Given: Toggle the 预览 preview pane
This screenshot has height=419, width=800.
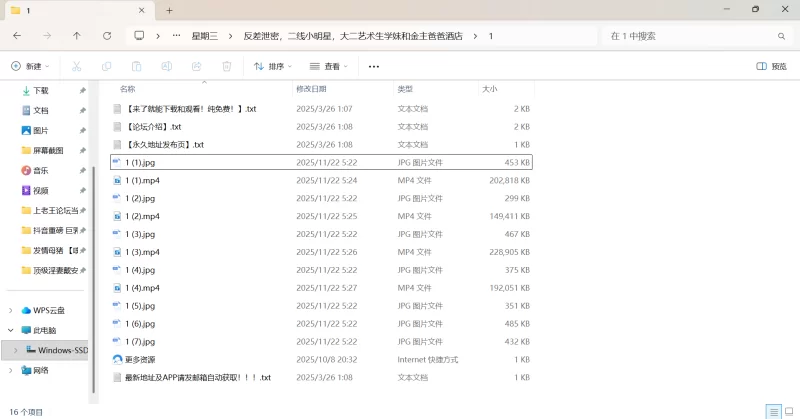Looking at the screenshot, I should click(771, 67).
